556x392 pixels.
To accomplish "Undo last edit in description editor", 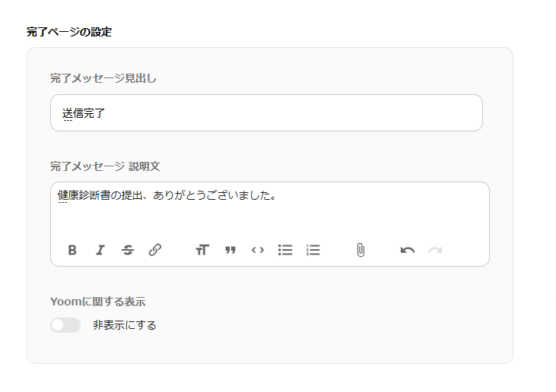I will click(x=408, y=251).
